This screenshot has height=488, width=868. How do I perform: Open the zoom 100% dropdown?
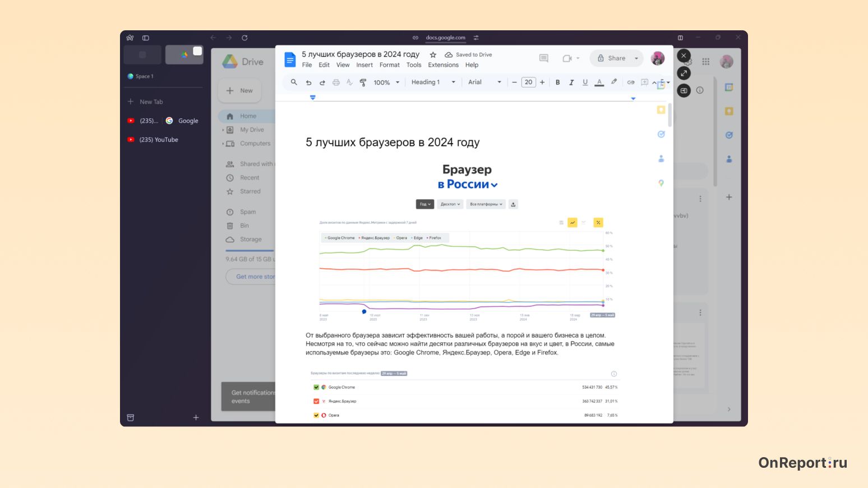pos(387,82)
